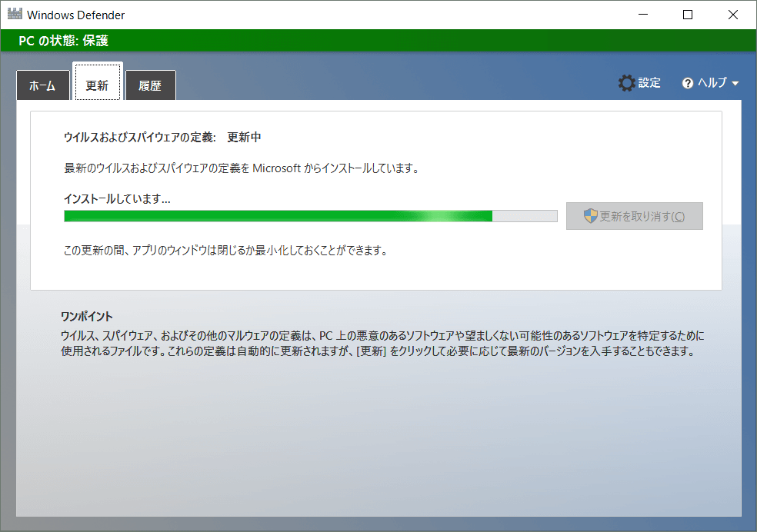Image resolution: width=757 pixels, height=532 pixels.
Task: Click the ヘルプ label
Action: click(x=712, y=83)
